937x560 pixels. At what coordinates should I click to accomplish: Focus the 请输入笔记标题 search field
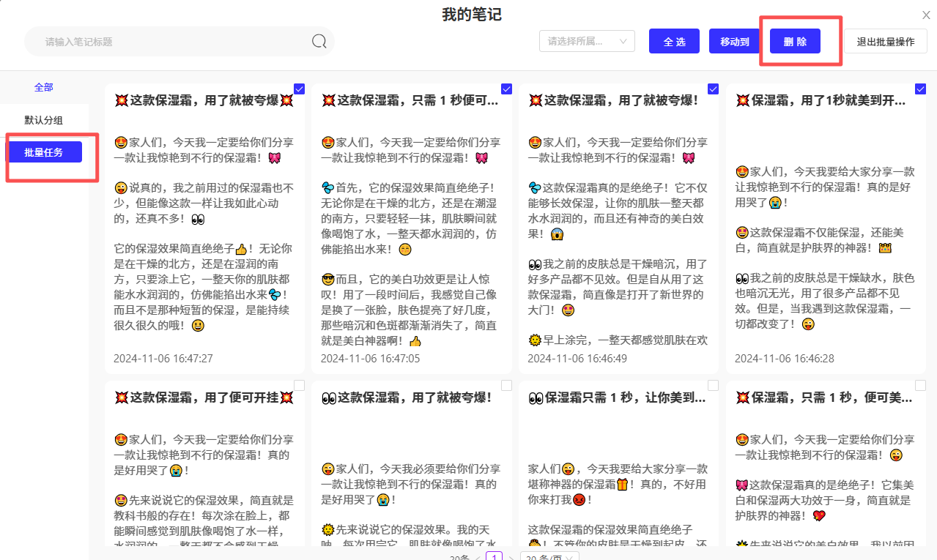point(168,42)
